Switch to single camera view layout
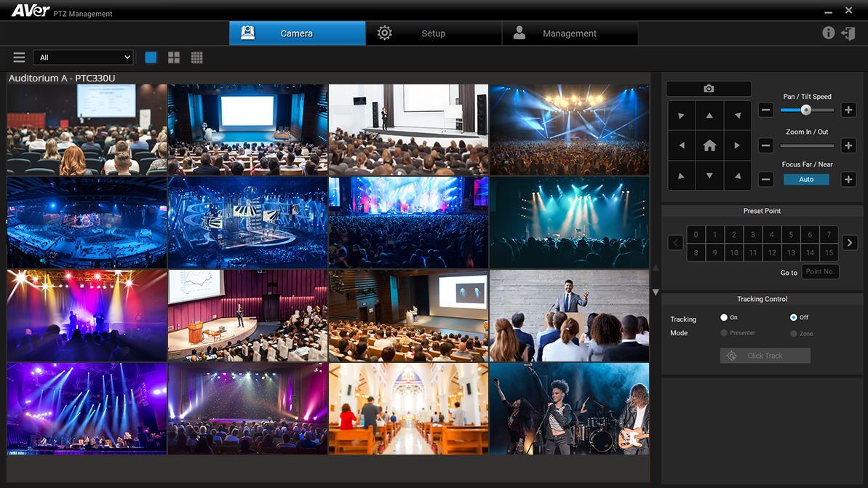 [151, 57]
